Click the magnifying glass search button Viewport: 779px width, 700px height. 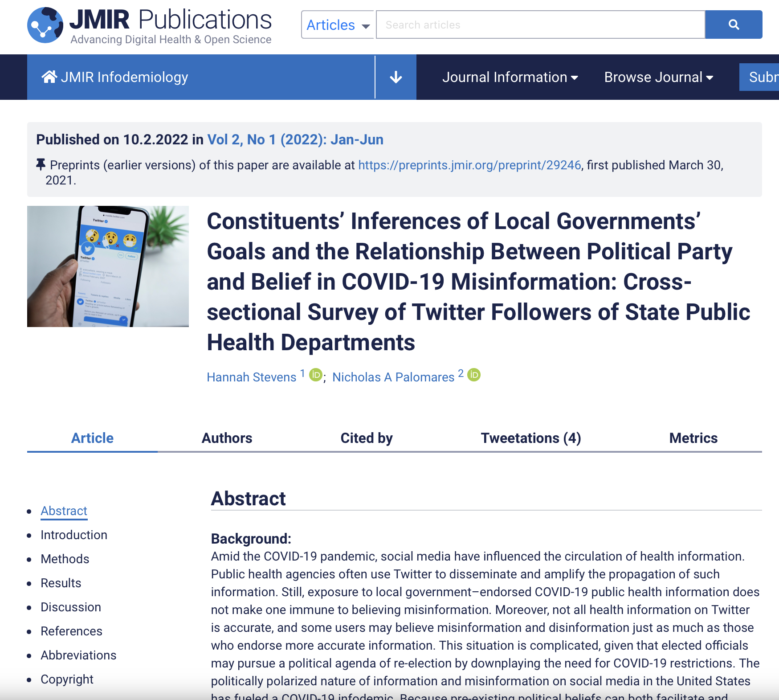click(x=733, y=25)
